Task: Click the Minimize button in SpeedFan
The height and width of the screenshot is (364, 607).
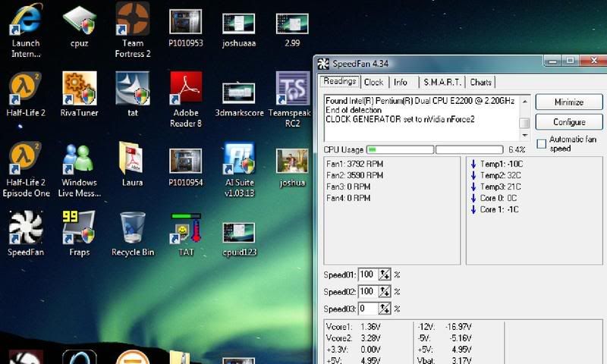Action: pyautogui.click(x=568, y=102)
